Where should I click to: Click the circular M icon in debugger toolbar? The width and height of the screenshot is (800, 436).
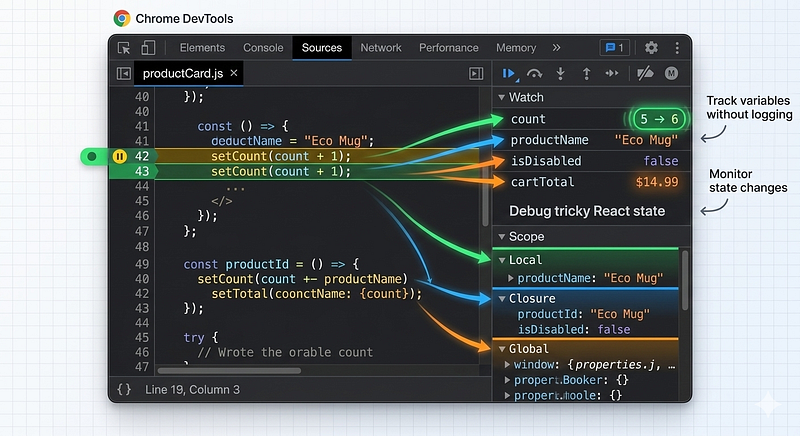671,73
